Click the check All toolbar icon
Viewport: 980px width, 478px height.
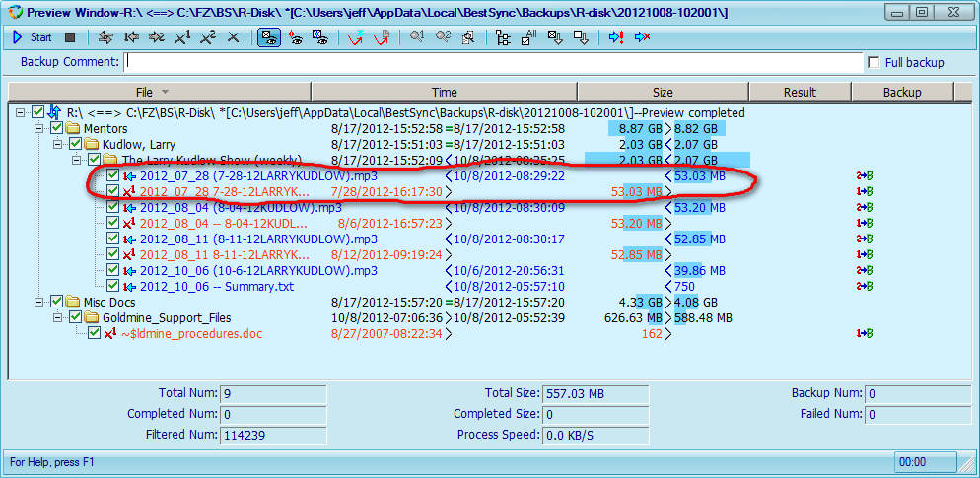point(528,37)
